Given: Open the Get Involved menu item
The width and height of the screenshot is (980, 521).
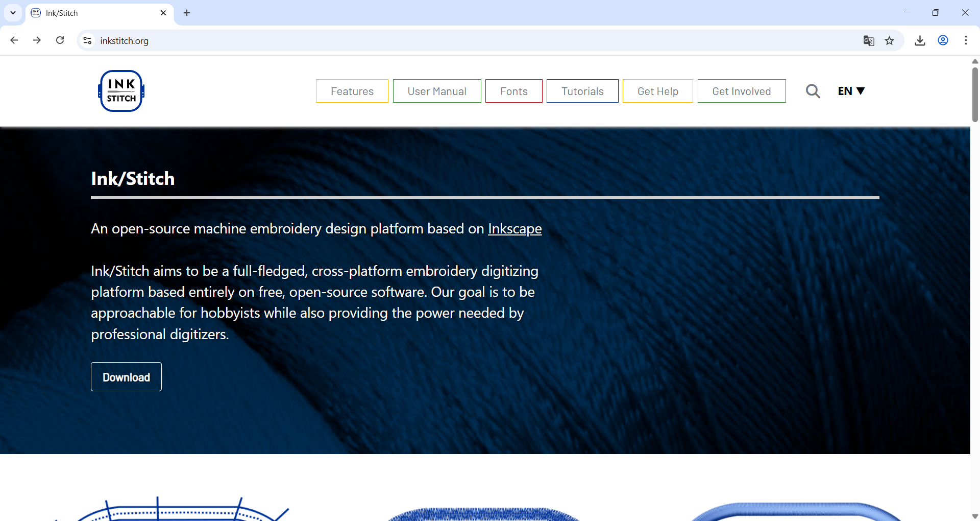Looking at the screenshot, I should (742, 91).
